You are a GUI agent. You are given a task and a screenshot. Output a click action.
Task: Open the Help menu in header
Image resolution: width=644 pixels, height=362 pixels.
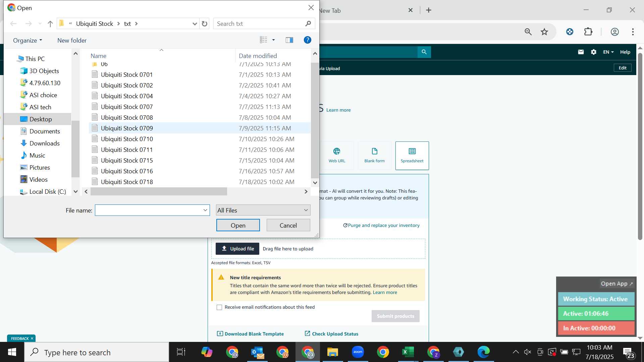point(625,52)
